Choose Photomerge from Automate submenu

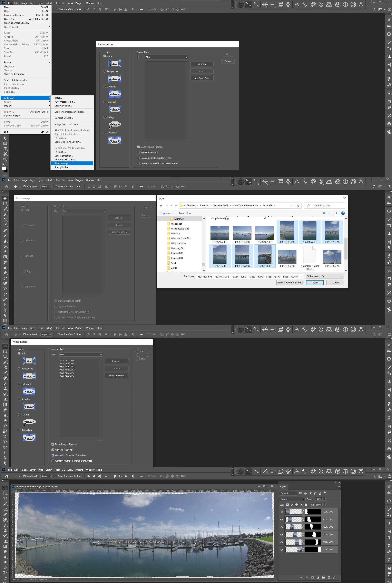coord(62,163)
